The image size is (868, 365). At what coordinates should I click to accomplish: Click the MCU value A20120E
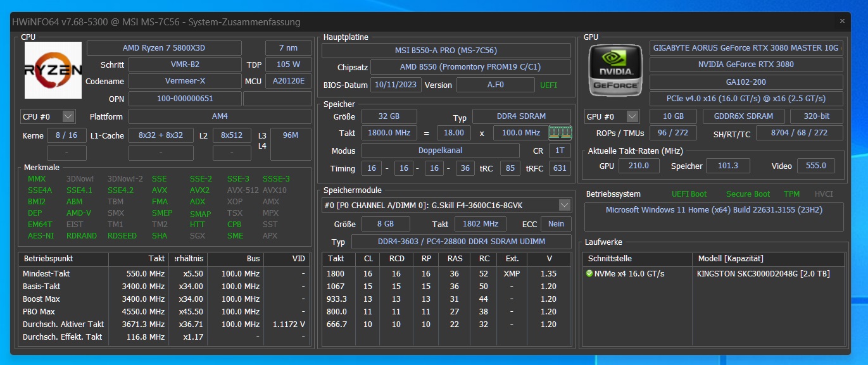(x=289, y=81)
